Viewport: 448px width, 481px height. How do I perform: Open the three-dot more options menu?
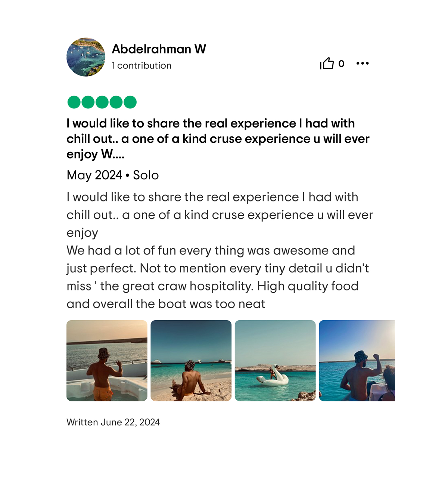pyautogui.click(x=363, y=64)
